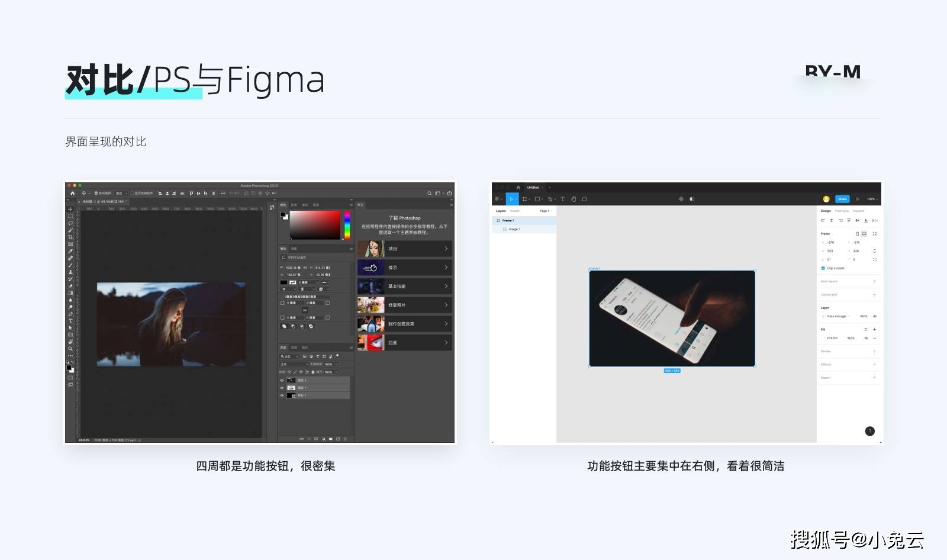Select the Eyedropper tool in Photoshop

pos(70,251)
